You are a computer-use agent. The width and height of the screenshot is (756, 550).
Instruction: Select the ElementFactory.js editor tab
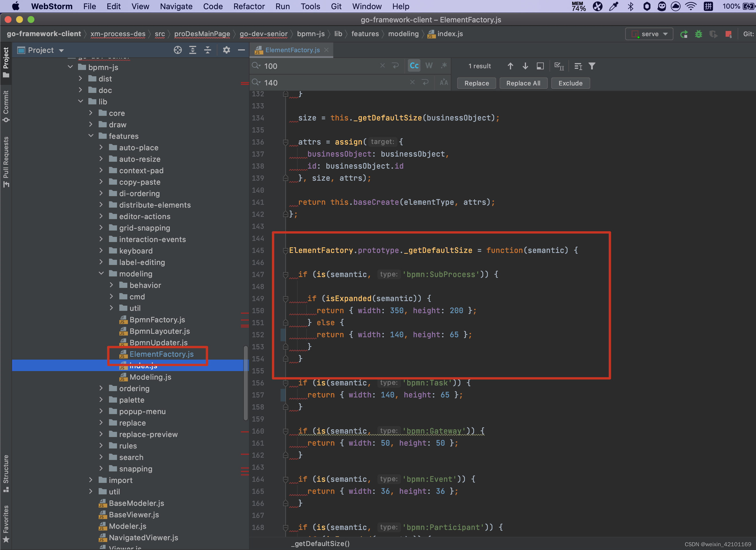(x=292, y=50)
